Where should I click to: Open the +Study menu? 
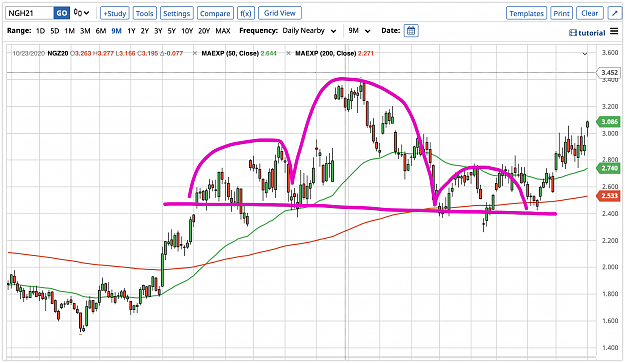(x=115, y=13)
